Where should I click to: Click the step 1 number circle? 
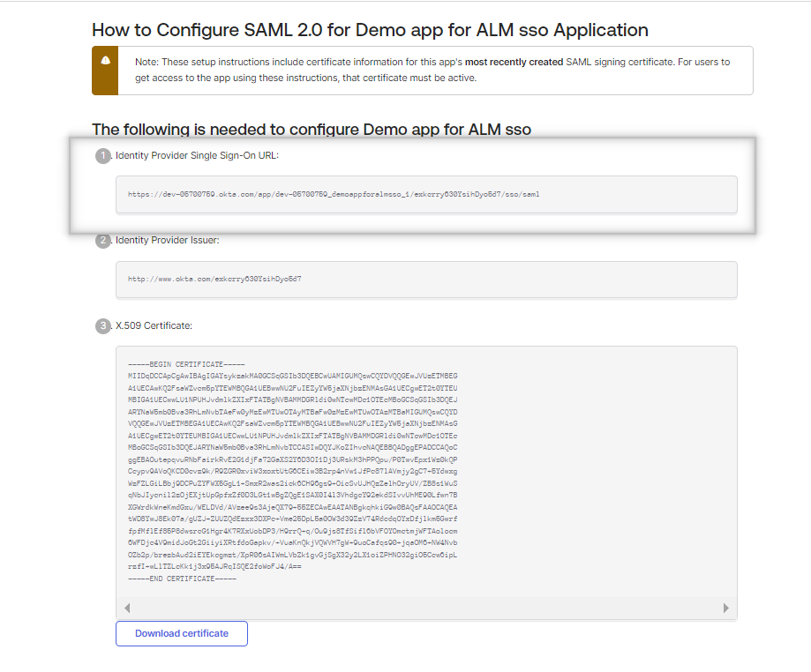103,156
